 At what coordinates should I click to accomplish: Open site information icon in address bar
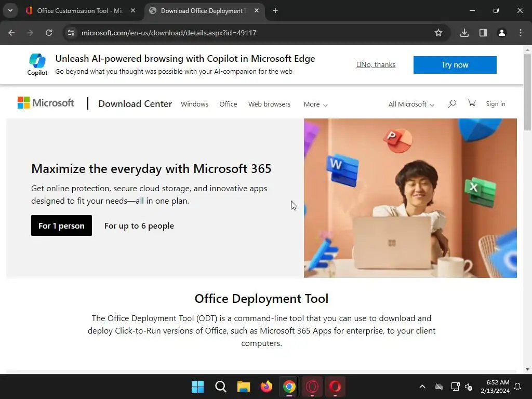[71, 33]
